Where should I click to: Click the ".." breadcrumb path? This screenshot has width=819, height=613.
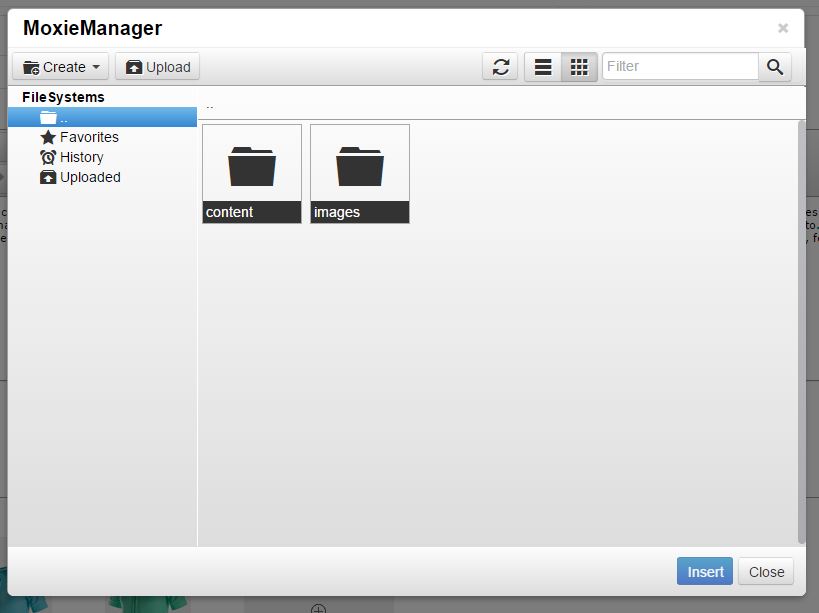209,106
